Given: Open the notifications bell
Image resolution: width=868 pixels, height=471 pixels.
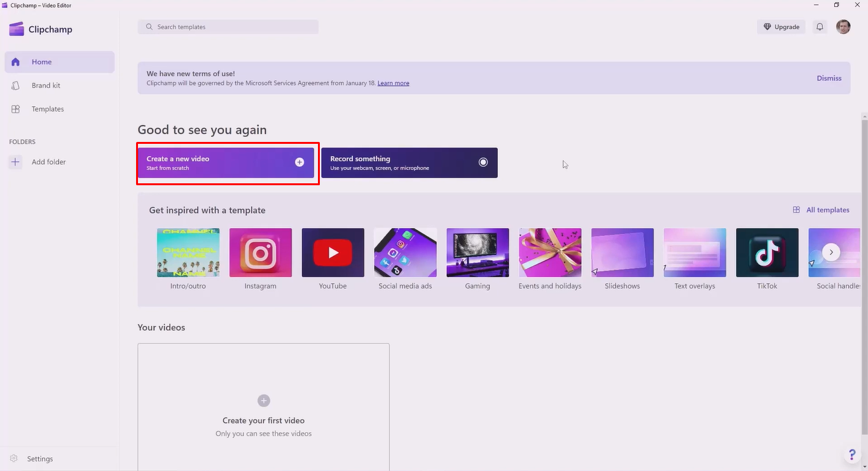Looking at the screenshot, I should [820, 27].
